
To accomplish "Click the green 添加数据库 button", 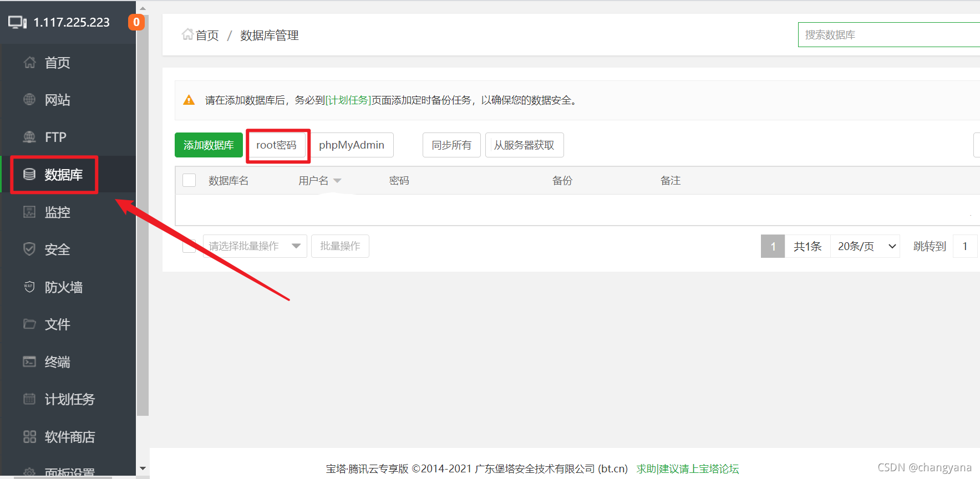I will [x=209, y=145].
